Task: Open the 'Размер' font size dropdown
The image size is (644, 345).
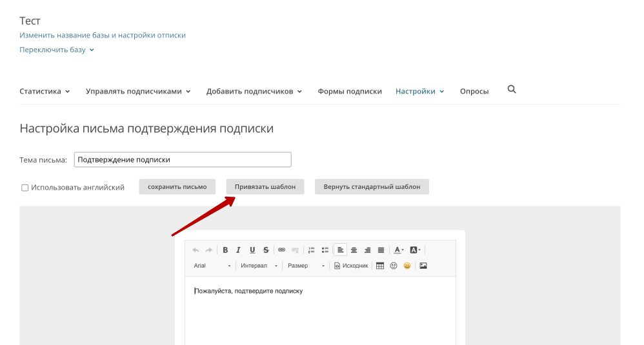Action: coord(306,266)
